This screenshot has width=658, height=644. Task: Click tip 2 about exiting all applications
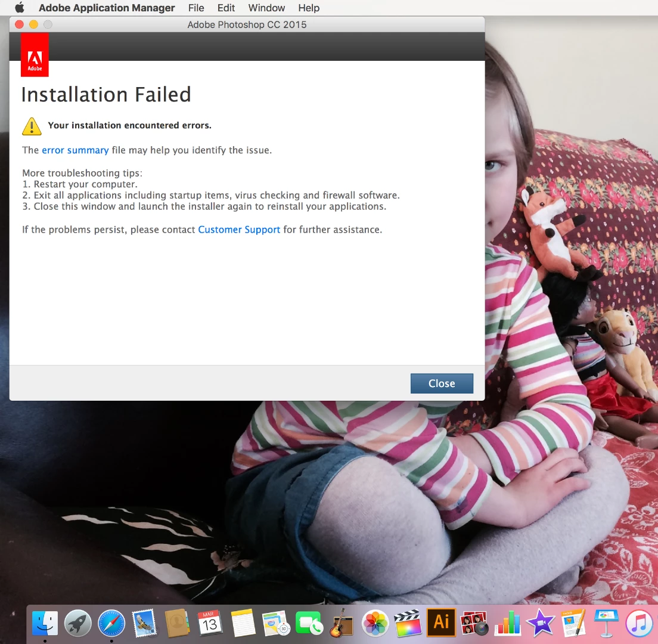[210, 195]
